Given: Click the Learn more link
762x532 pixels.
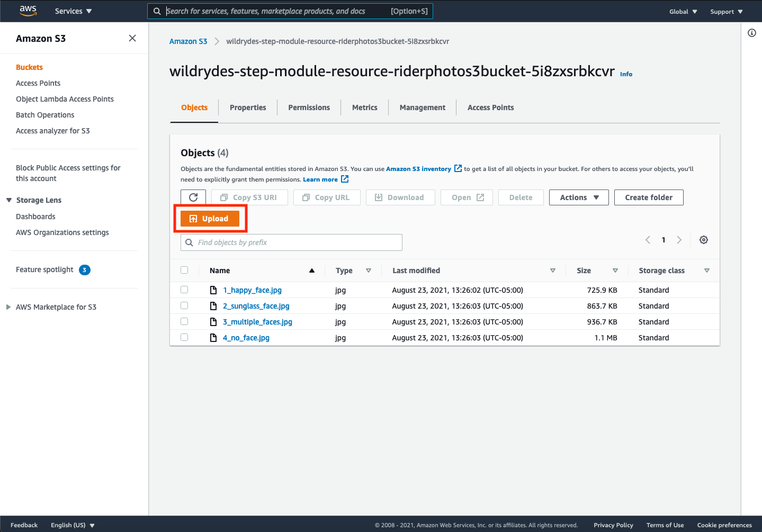Looking at the screenshot, I should pyautogui.click(x=320, y=179).
